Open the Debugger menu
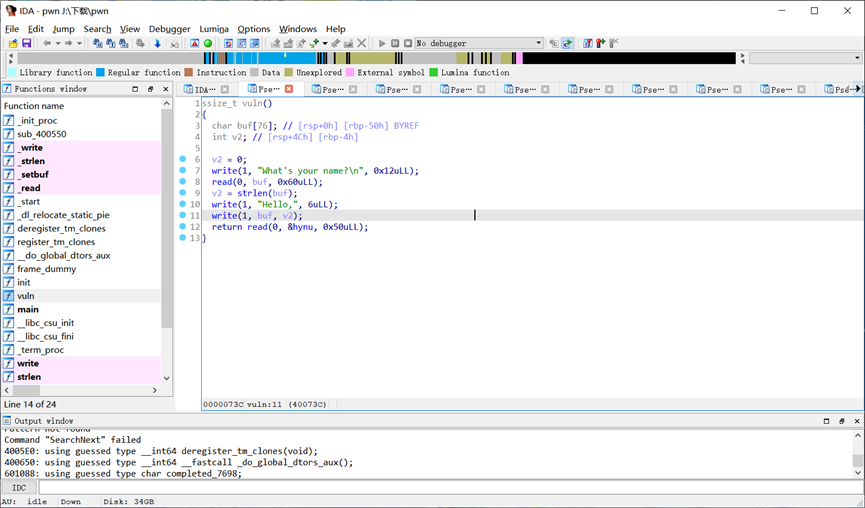The width and height of the screenshot is (865, 508). [x=169, y=29]
